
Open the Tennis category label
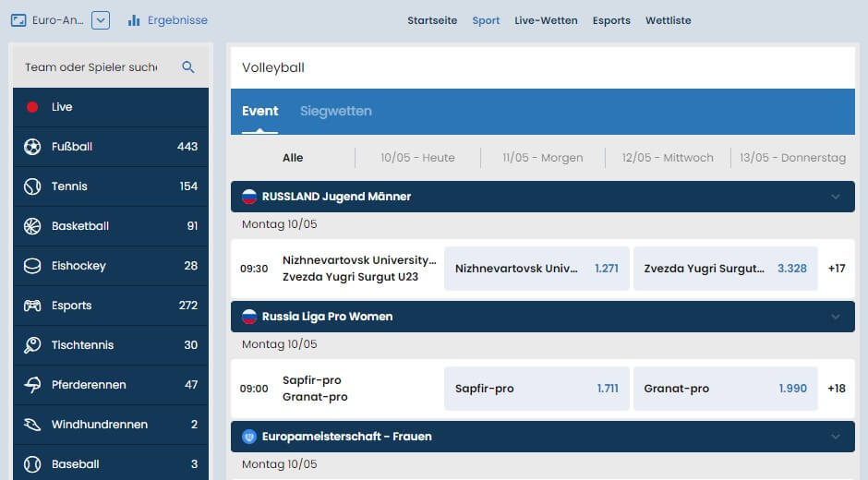69,186
